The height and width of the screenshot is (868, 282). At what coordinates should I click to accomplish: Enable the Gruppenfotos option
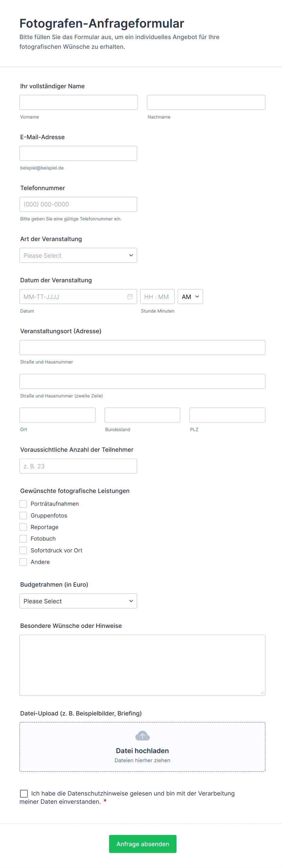pyautogui.click(x=23, y=515)
